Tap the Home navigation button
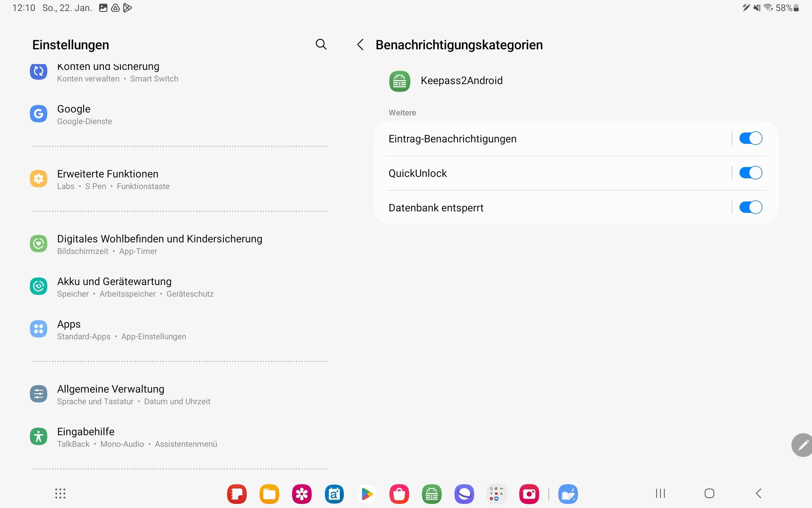This screenshot has height=508, width=812. (710, 493)
